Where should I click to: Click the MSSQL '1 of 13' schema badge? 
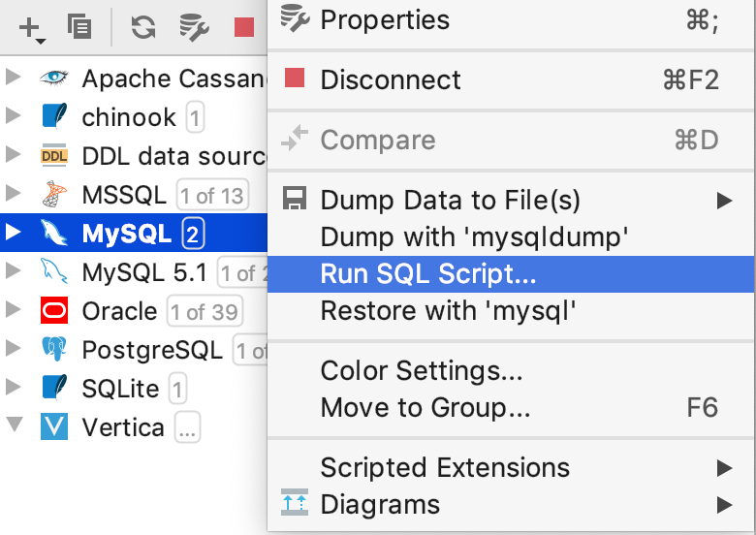point(212,196)
